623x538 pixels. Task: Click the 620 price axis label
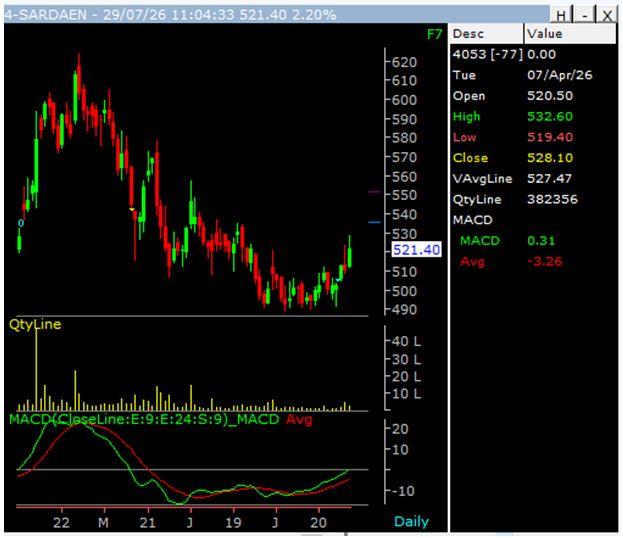click(404, 62)
